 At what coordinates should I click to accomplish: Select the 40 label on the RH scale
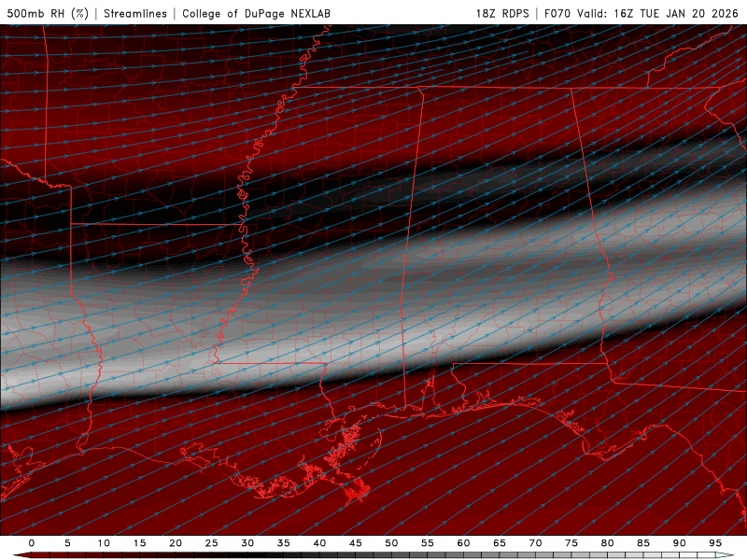(319, 543)
